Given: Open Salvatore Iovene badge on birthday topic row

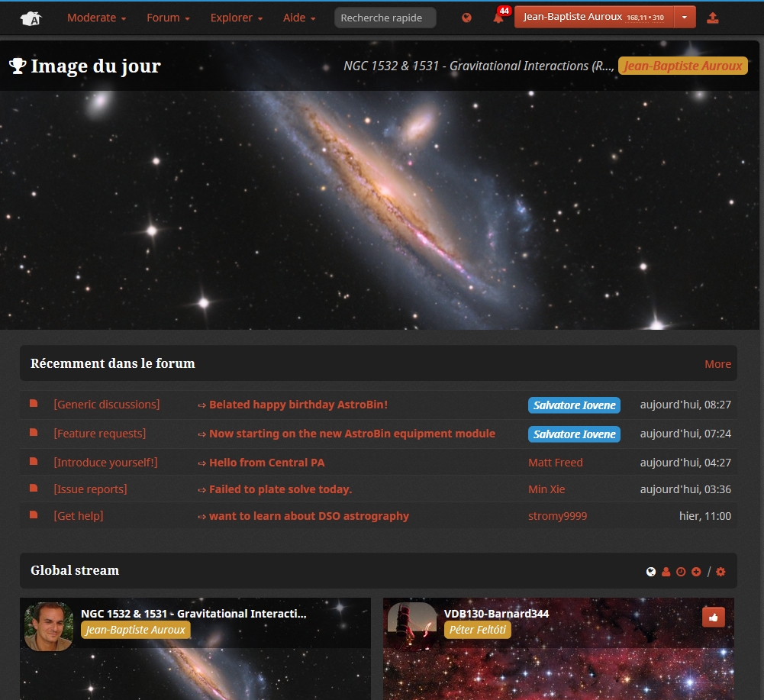Looking at the screenshot, I should coord(574,405).
